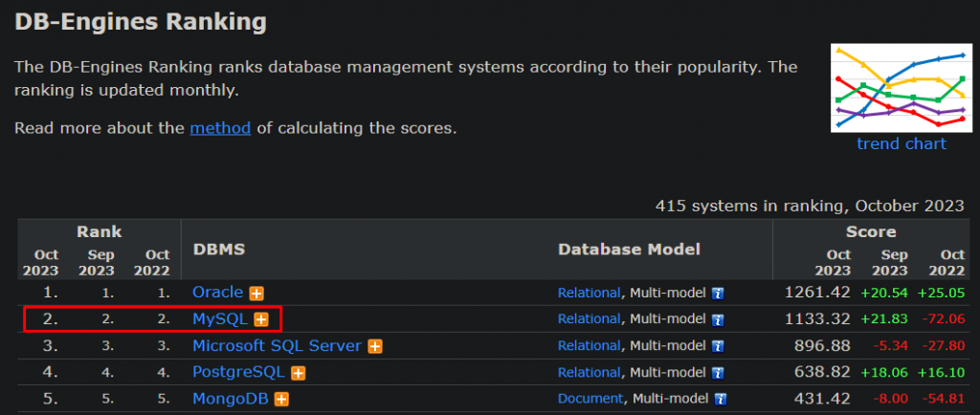The image size is (980, 415).
Task: Open the MongoDB DBMS link
Action: click(231, 399)
